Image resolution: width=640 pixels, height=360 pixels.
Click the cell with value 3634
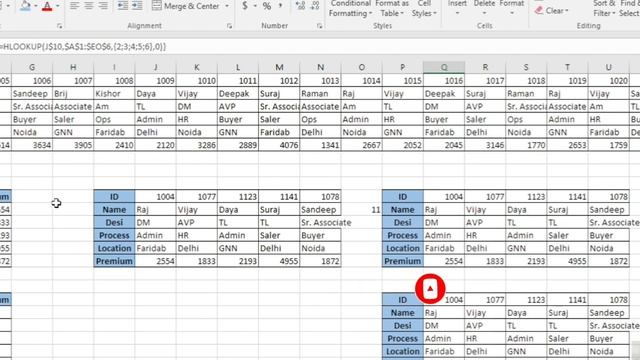coord(32,145)
